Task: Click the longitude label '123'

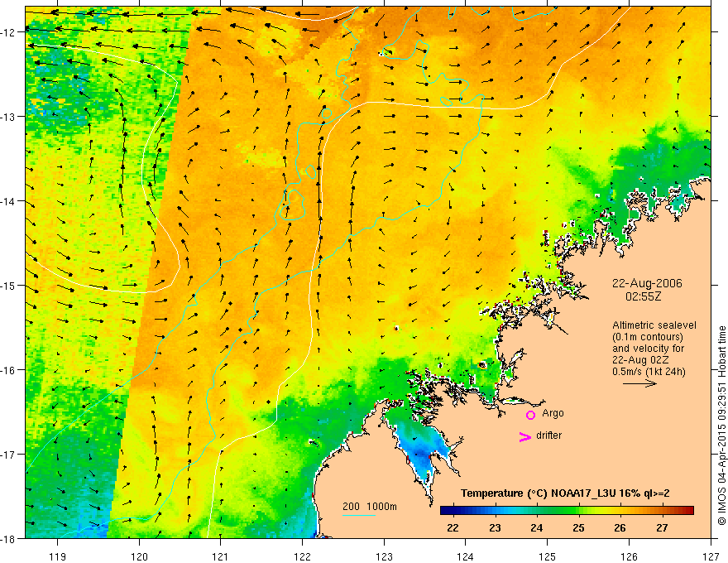Action: (384, 556)
